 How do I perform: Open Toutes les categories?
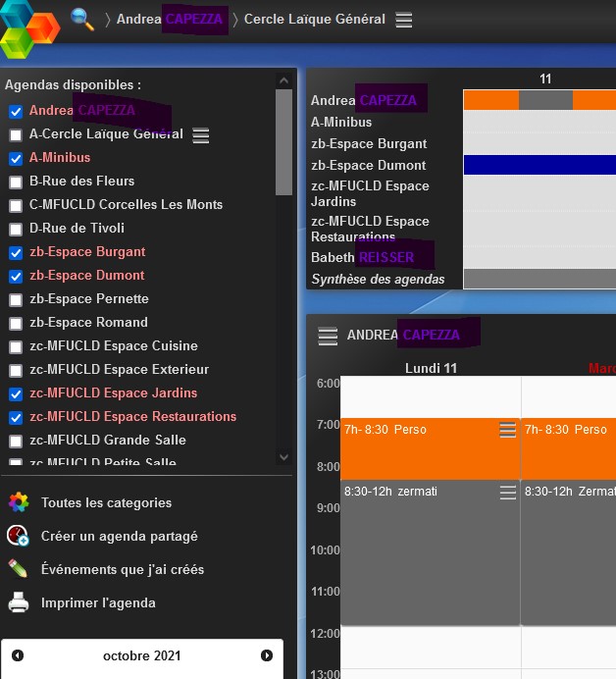click(x=106, y=503)
